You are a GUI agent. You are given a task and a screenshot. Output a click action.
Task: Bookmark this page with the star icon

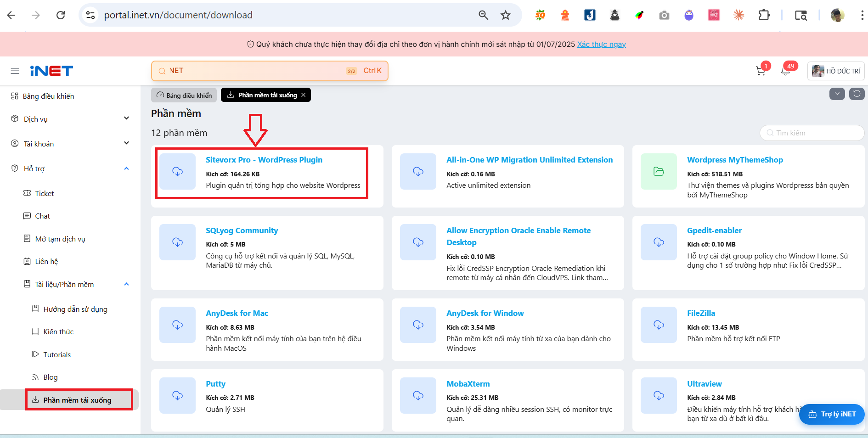[x=506, y=15]
